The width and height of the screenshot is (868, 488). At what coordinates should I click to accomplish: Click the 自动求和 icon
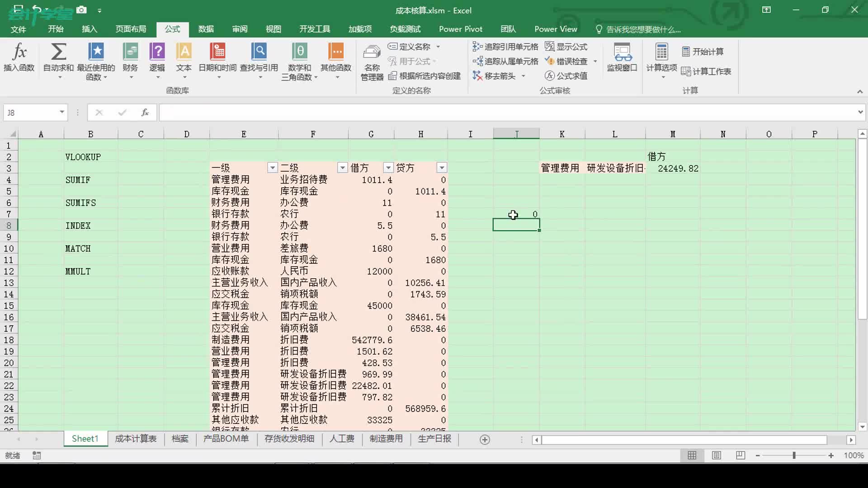[x=58, y=52]
